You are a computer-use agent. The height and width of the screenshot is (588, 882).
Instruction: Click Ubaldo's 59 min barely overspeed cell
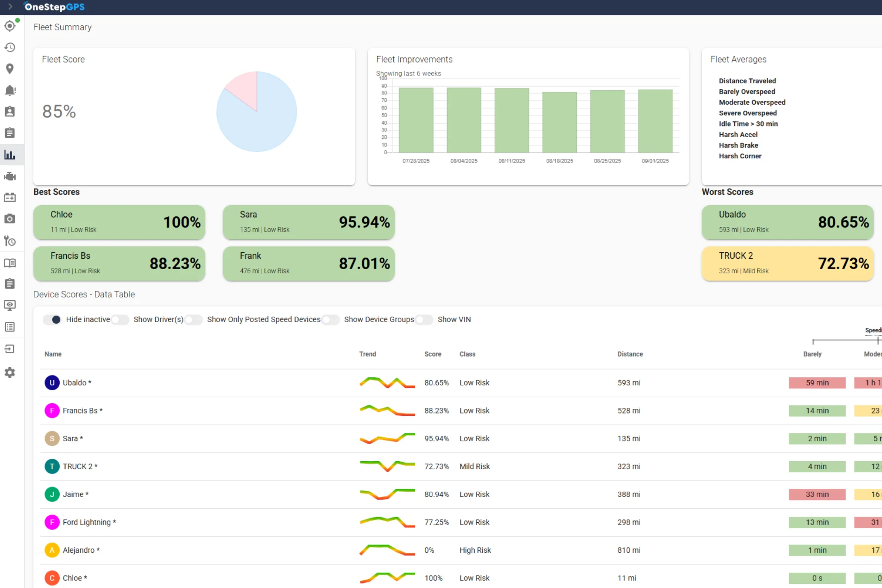pyautogui.click(x=817, y=382)
